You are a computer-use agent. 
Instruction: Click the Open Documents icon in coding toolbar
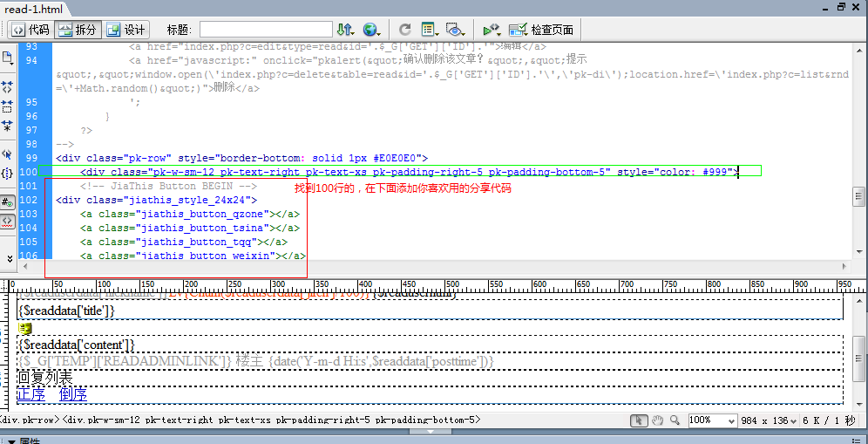click(x=8, y=58)
